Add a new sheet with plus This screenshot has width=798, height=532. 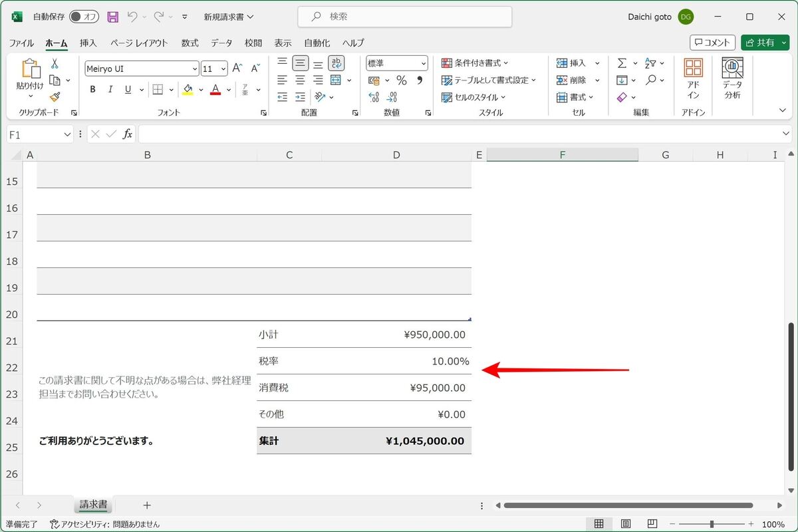tap(147, 505)
